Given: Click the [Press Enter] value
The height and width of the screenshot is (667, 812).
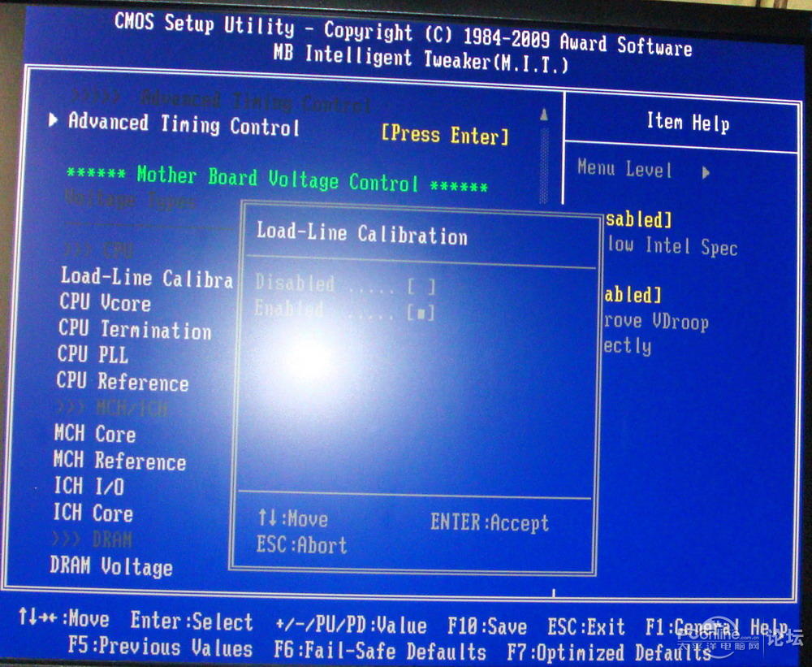Looking at the screenshot, I should 444,135.
